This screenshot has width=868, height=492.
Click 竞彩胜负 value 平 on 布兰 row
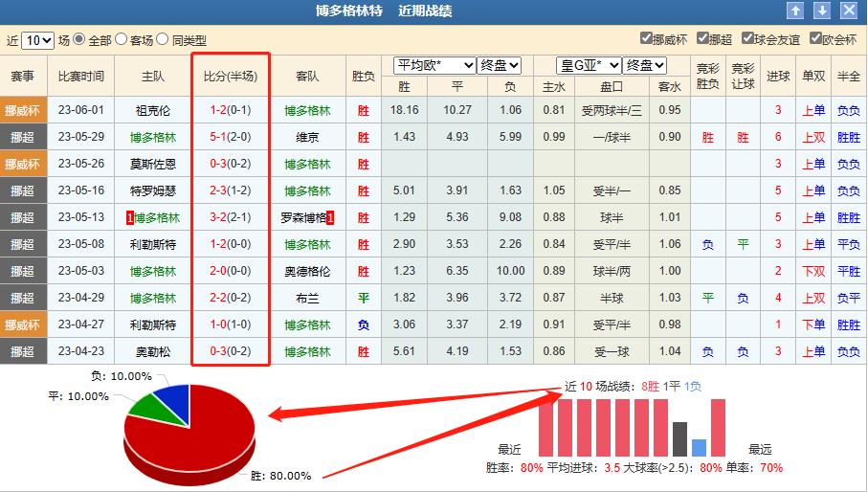pyautogui.click(x=707, y=298)
